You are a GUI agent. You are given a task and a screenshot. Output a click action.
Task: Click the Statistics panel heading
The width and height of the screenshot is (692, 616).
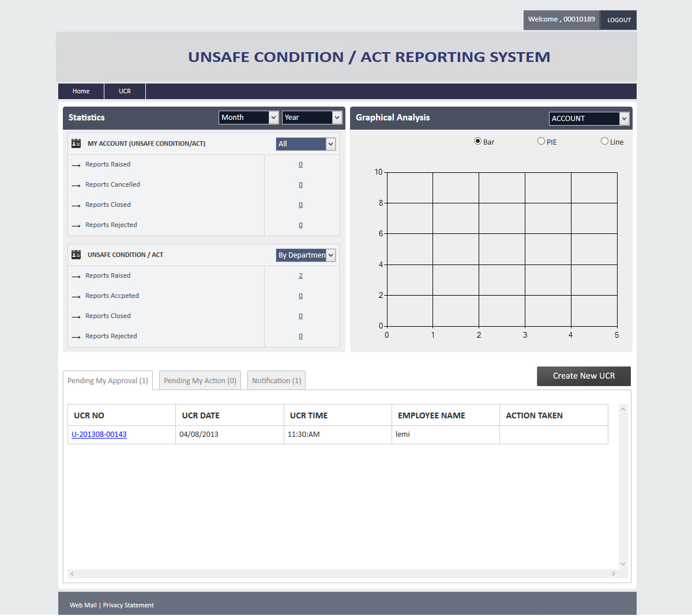(x=86, y=118)
